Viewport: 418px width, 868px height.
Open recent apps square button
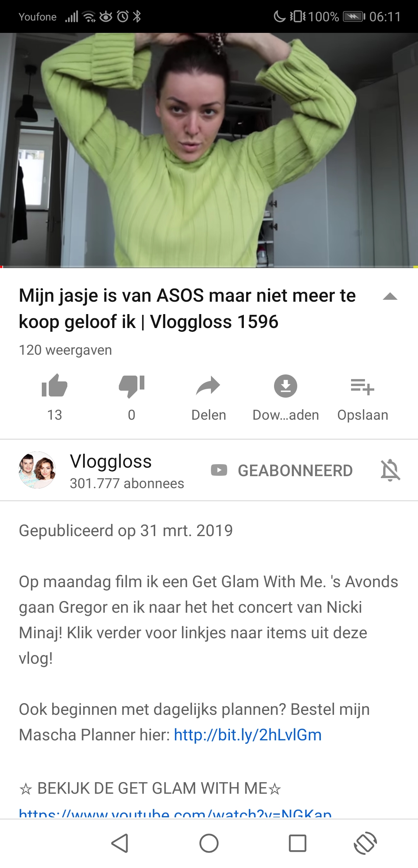pyautogui.click(x=298, y=843)
